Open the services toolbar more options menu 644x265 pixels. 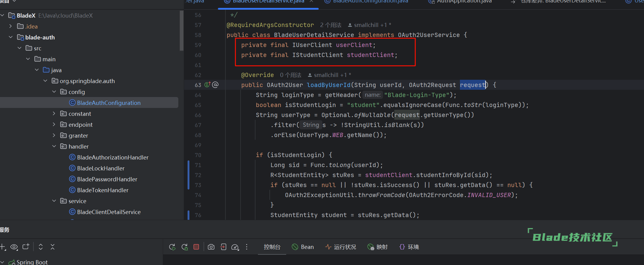[x=247, y=247]
